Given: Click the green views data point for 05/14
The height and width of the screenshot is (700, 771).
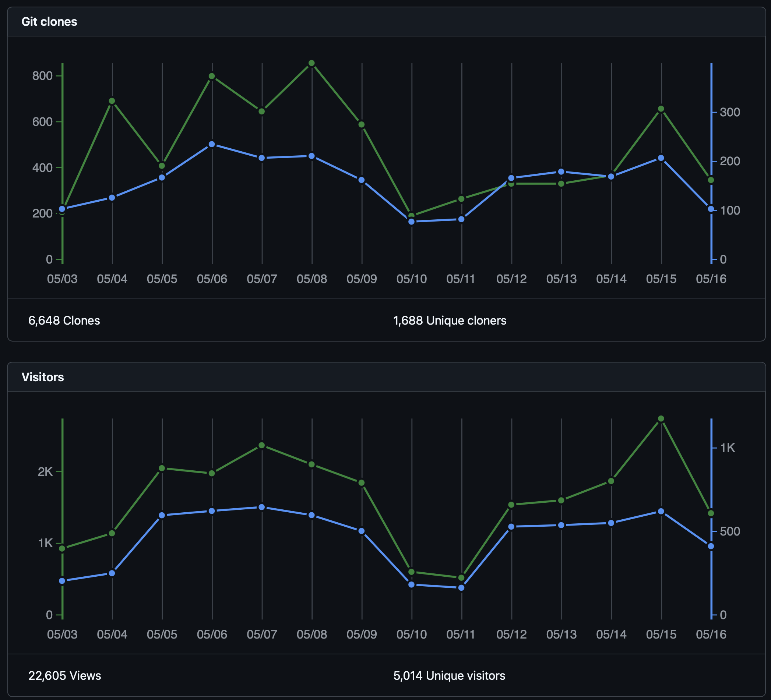Looking at the screenshot, I should coord(611,481).
